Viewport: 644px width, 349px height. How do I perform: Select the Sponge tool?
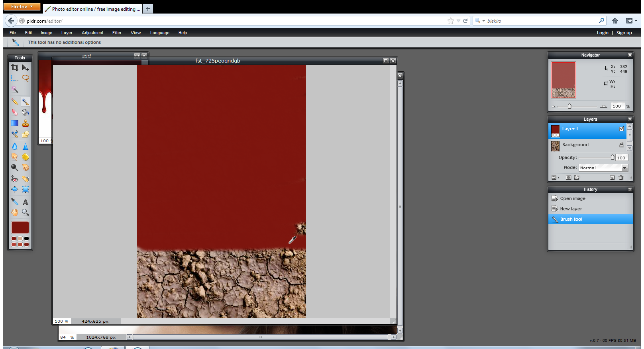click(26, 157)
